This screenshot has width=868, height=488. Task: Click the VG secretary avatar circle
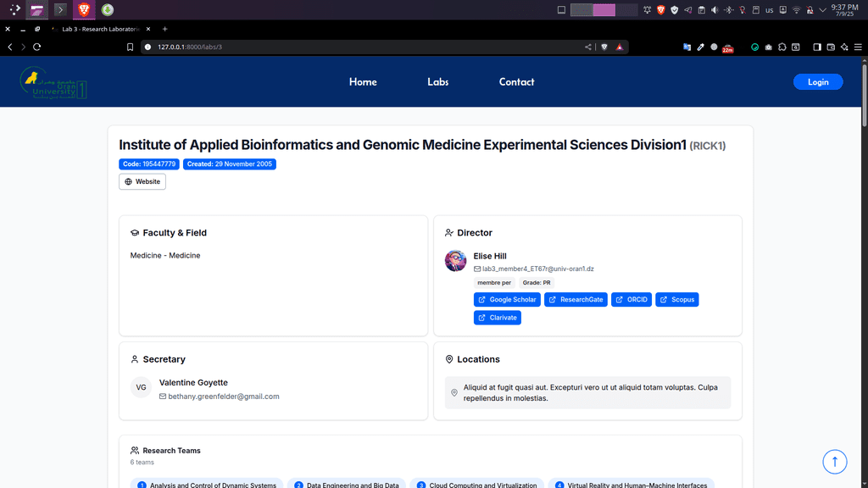[x=142, y=387]
